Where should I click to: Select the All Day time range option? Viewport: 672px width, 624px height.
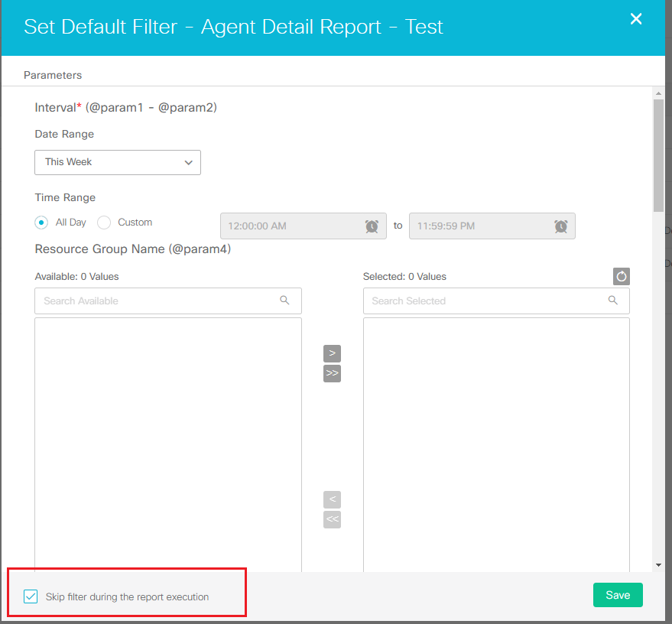(41, 222)
